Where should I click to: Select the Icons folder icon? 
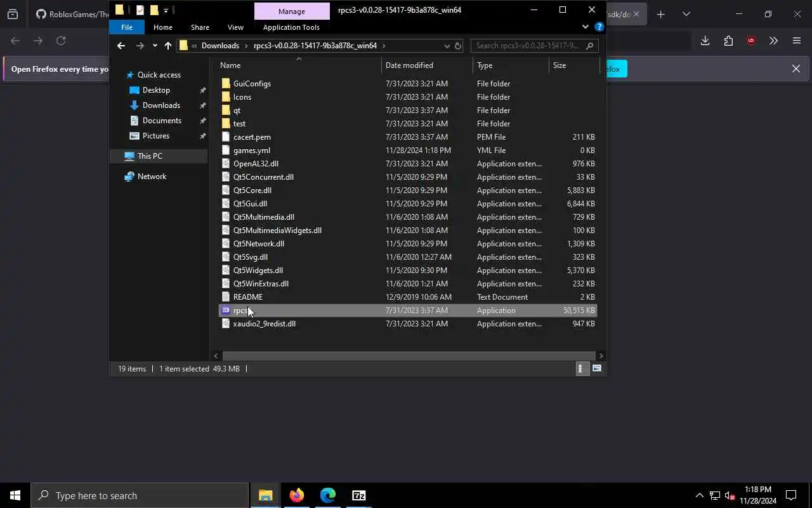pos(226,97)
